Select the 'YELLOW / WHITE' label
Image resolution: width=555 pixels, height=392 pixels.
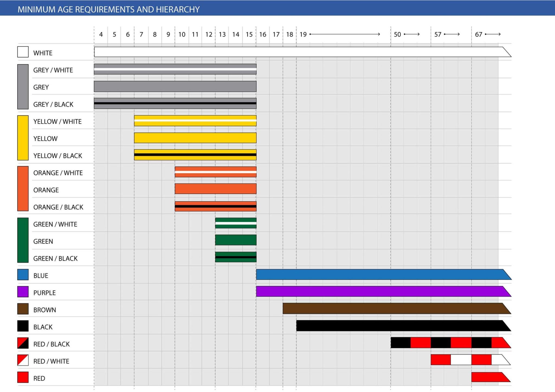coord(57,122)
